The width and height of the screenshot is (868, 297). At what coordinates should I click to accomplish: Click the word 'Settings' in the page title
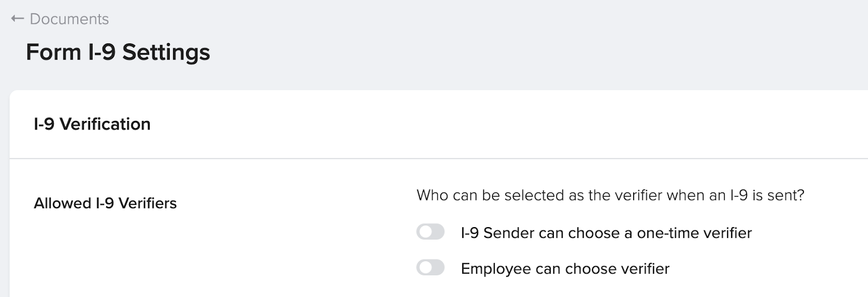click(x=165, y=53)
